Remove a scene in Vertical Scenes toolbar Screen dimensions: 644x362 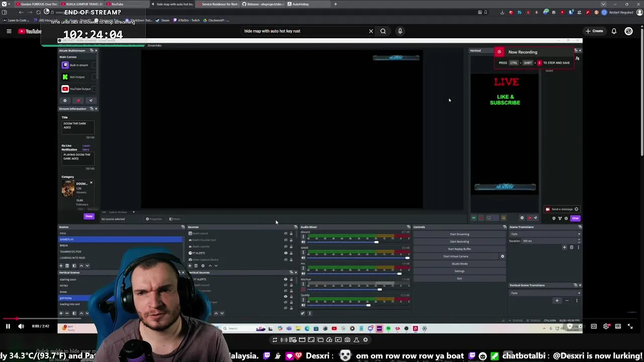67,313
